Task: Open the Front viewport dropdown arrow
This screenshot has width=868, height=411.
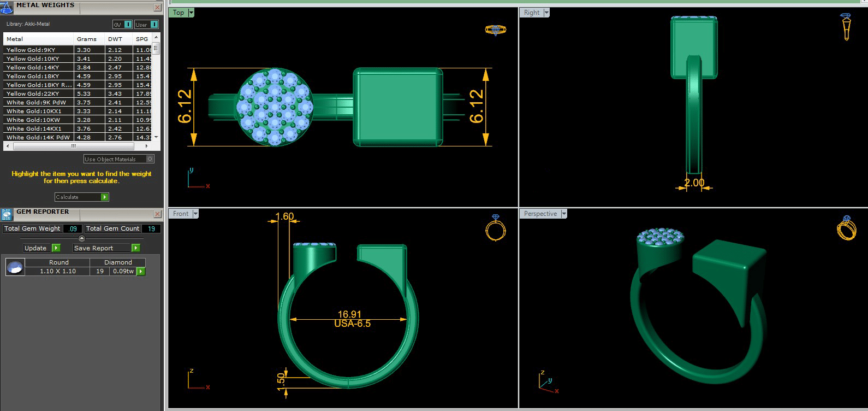Action: [195, 214]
